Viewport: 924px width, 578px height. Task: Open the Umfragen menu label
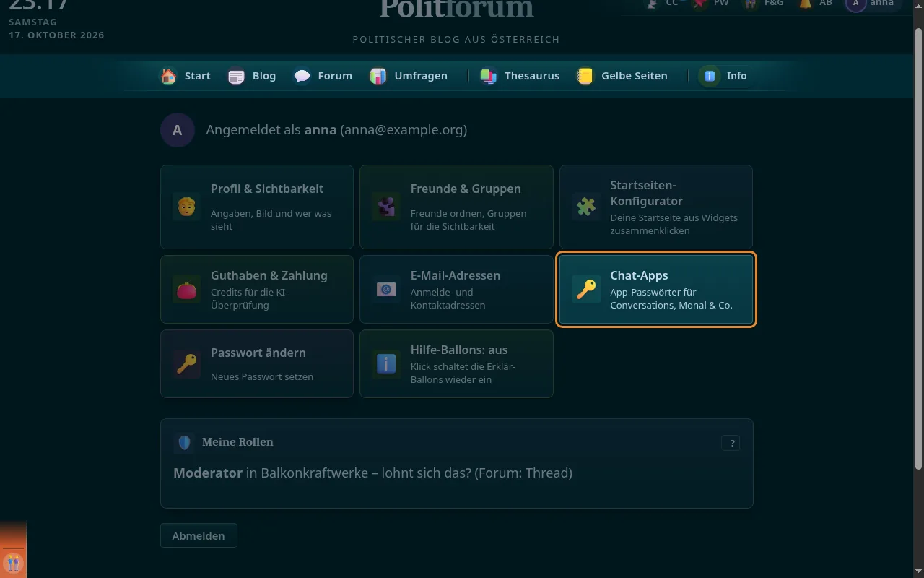click(421, 76)
